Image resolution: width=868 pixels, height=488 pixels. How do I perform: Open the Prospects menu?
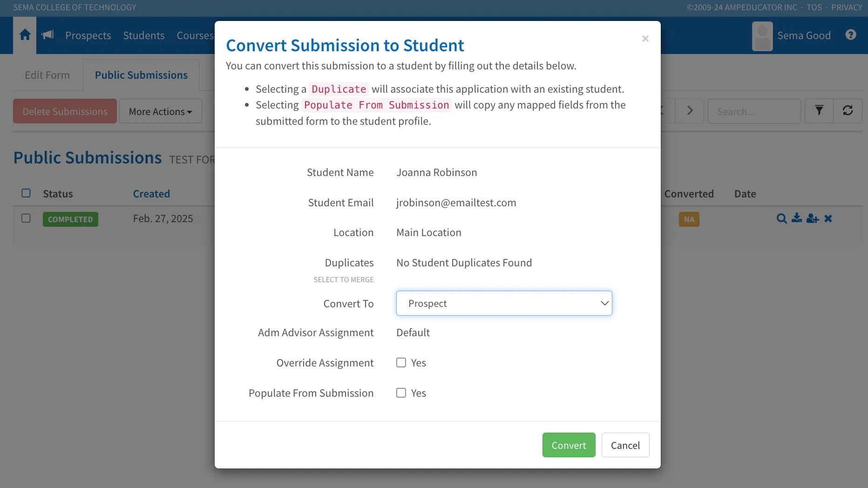click(x=88, y=35)
